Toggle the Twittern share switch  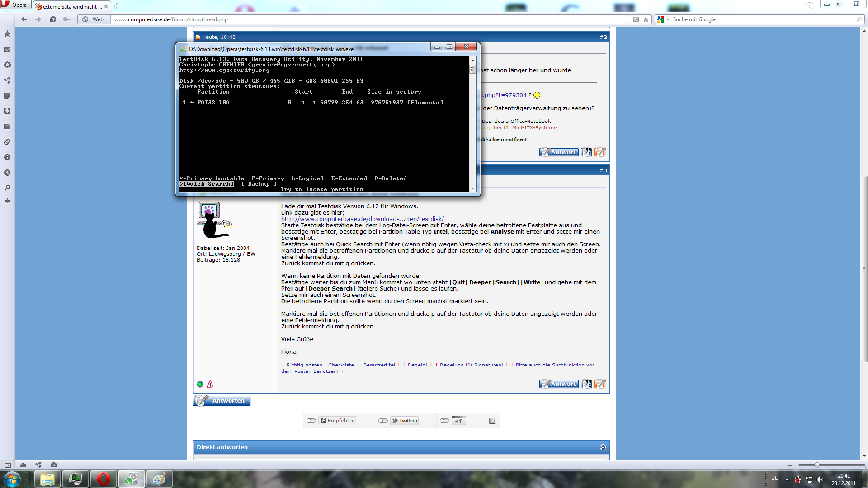coord(383,421)
